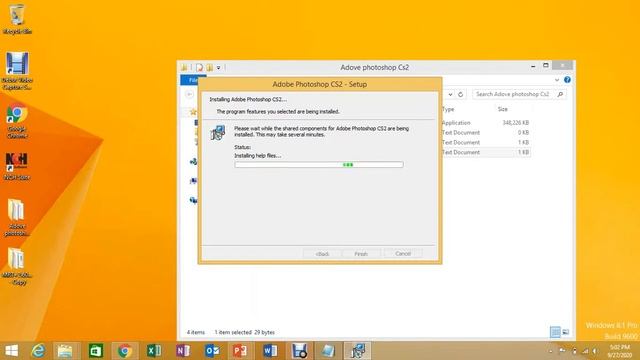The height and width of the screenshot is (360, 640).
Task: Click the 348,226 KB size cell
Action: [516, 123]
